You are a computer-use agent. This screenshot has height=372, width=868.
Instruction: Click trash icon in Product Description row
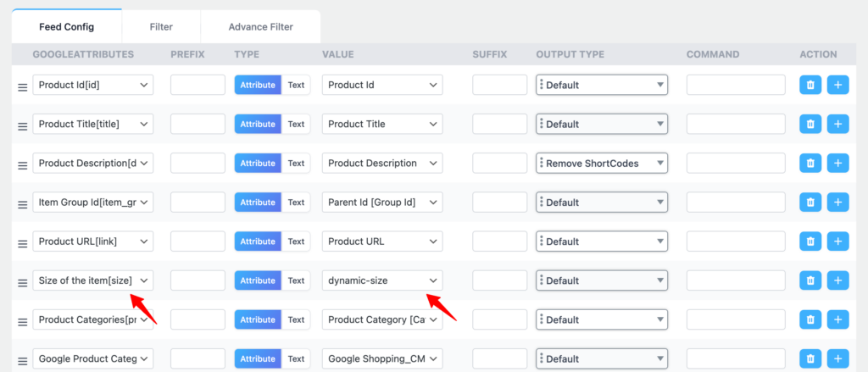[810, 163]
